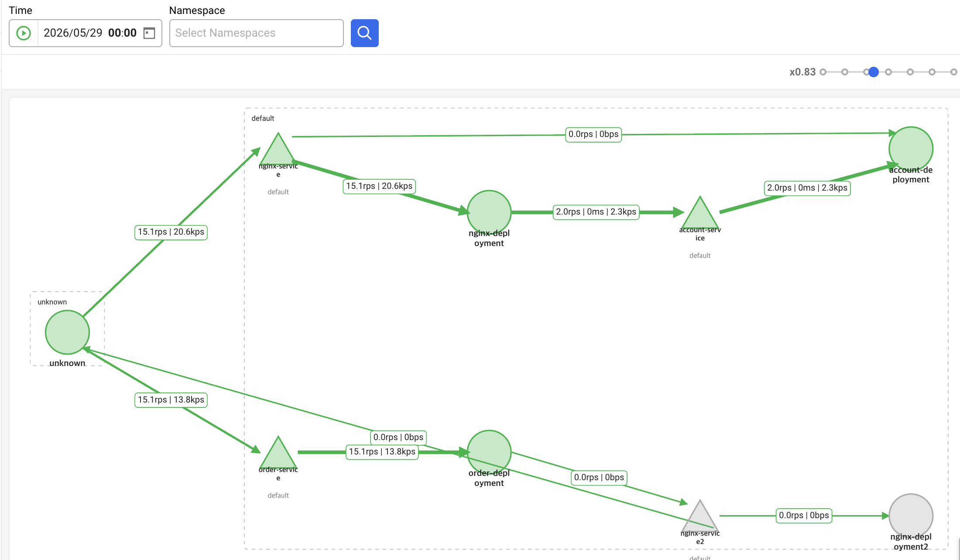The width and height of the screenshot is (960, 560).
Task: Click the unknown namespace group label
Action: coord(52,302)
